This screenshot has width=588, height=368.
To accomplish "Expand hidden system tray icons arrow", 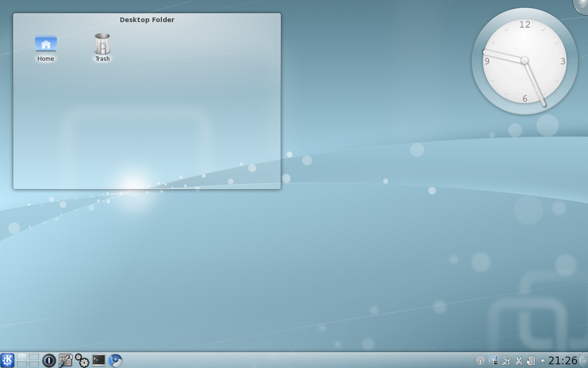I will click(x=543, y=361).
